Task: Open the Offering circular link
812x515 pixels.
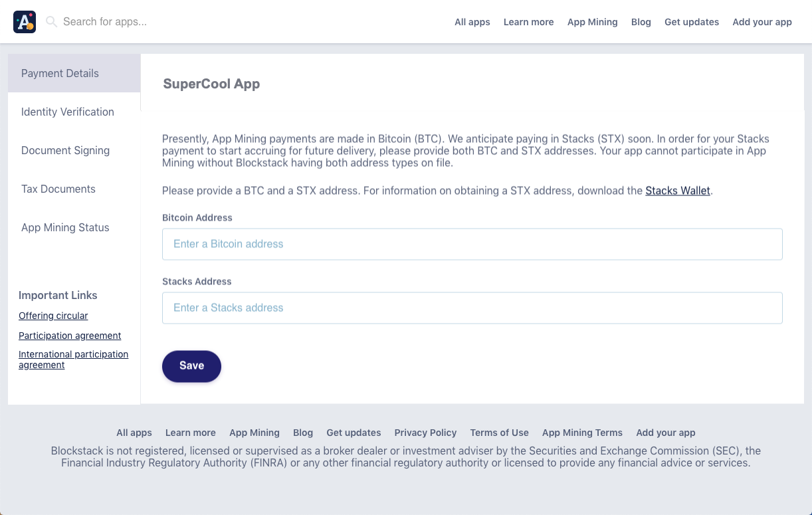Action: (x=53, y=316)
